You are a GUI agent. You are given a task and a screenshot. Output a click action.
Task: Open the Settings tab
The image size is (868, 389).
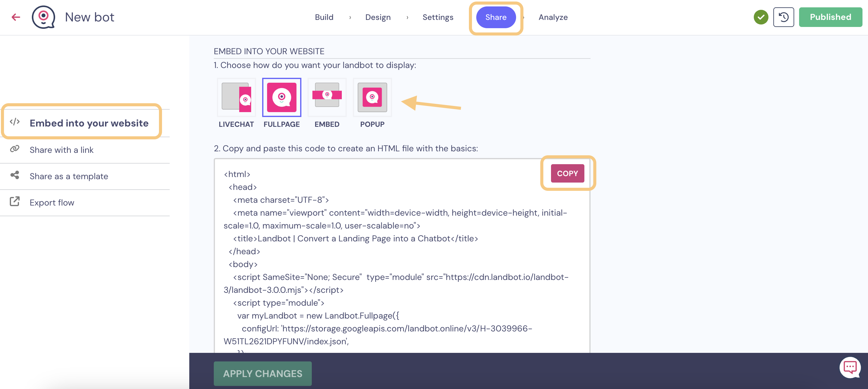(x=438, y=17)
